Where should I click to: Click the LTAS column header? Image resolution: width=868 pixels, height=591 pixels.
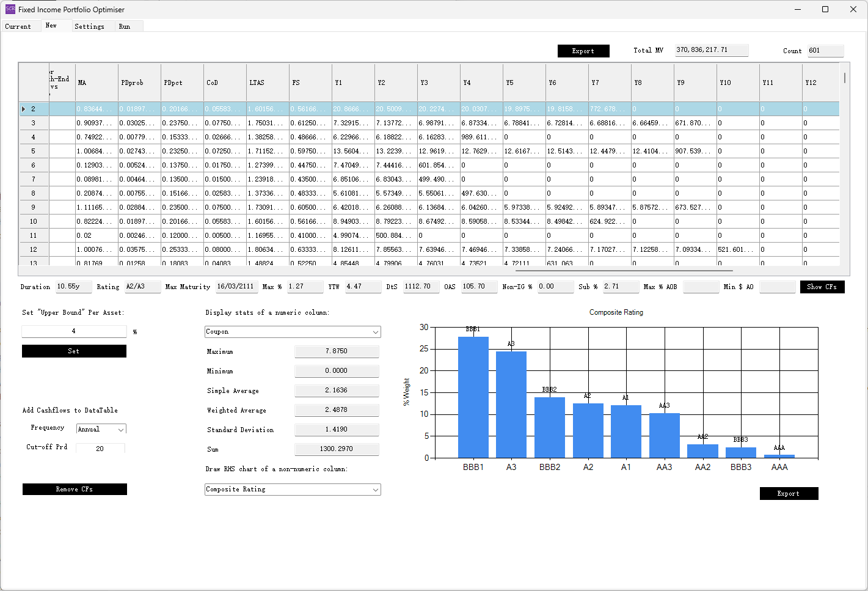click(268, 83)
